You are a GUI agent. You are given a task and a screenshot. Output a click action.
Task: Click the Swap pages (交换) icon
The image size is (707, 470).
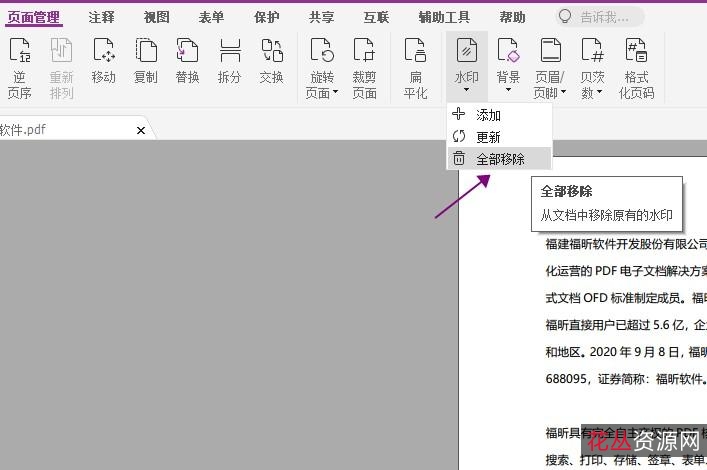(x=272, y=50)
